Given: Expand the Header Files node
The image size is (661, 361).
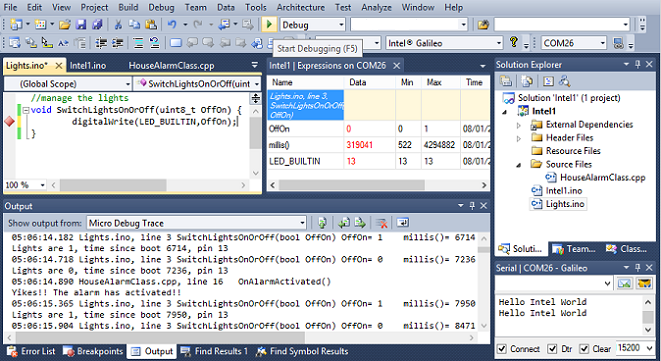Looking at the screenshot, I should 519,138.
